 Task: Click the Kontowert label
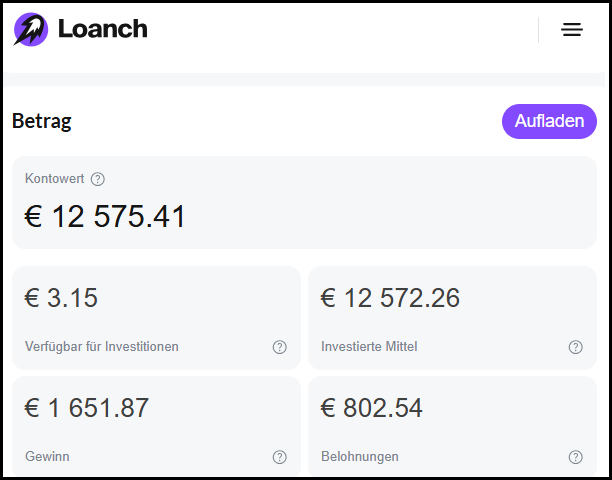(x=55, y=179)
